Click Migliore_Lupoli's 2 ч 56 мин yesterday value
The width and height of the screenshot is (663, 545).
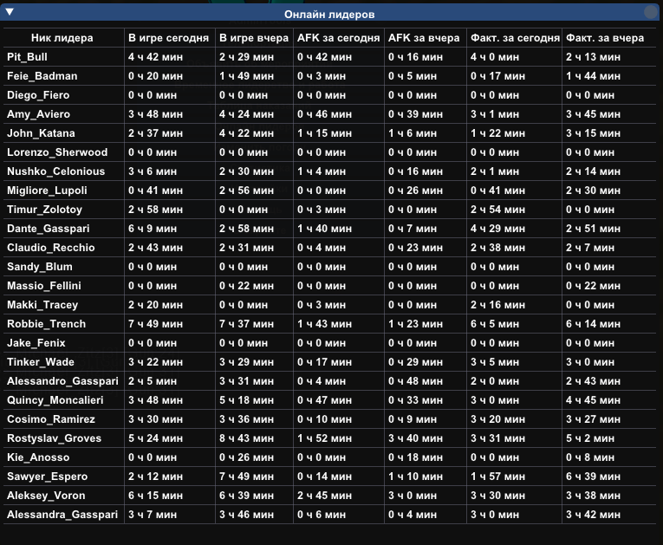pos(246,190)
